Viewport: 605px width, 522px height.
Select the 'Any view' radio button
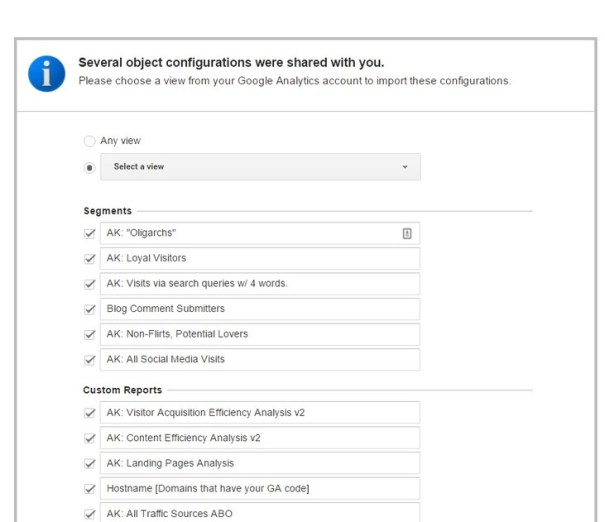(x=90, y=141)
